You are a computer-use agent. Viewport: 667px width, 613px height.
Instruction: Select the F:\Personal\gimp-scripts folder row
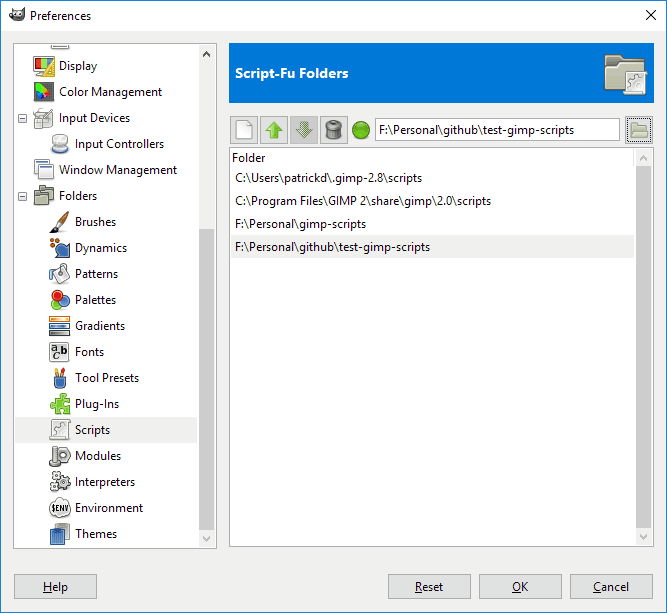(x=300, y=224)
